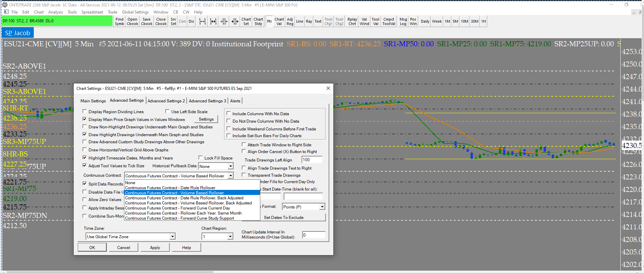Uncheck Adjust Tool Values to Tick Size
The image size is (644, 273).
point(85,166)
